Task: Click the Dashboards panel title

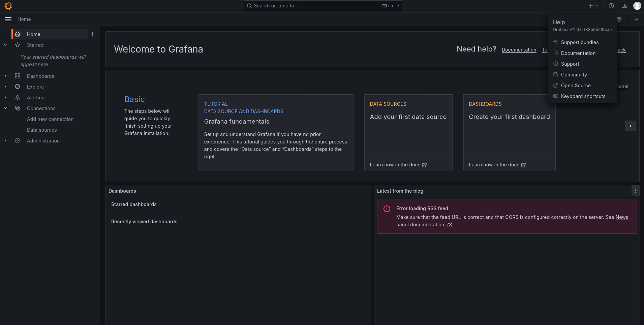Action: (122, 191)
